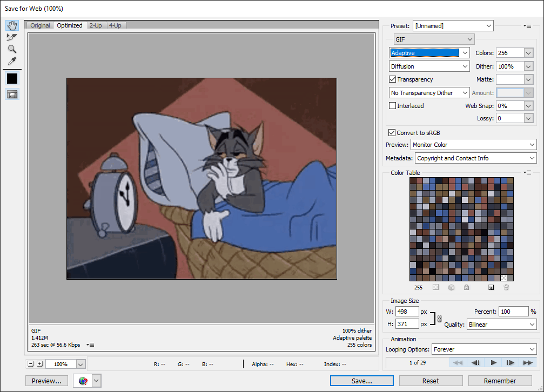Open the Adaptive color reduction dropdown
544x392 pixels.
pos(429,53)
